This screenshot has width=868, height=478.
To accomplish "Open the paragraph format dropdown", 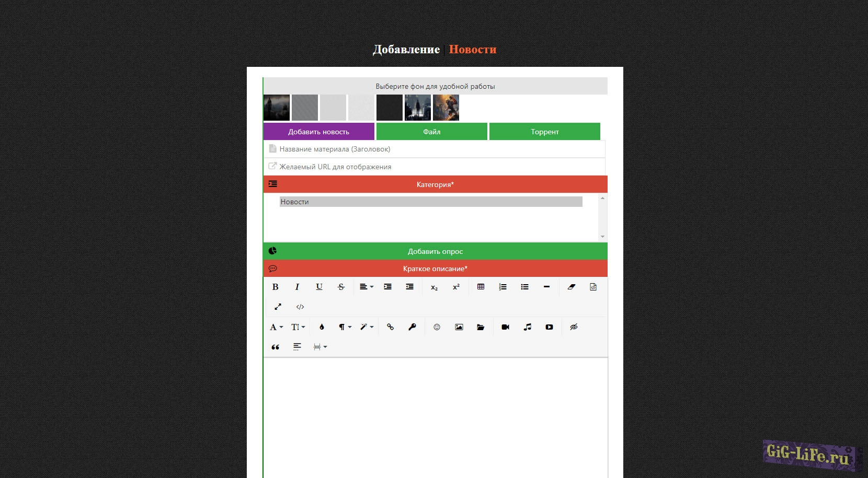I will pos(345,327).
